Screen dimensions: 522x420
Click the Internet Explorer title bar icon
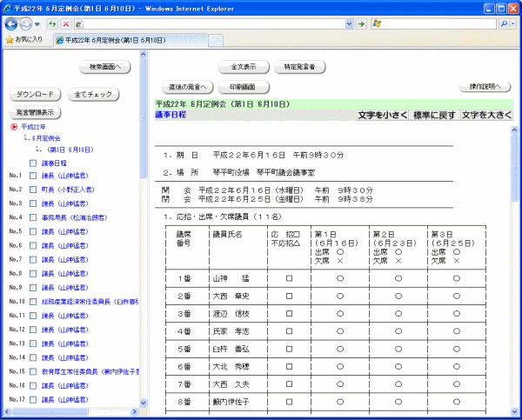[7, 9]
